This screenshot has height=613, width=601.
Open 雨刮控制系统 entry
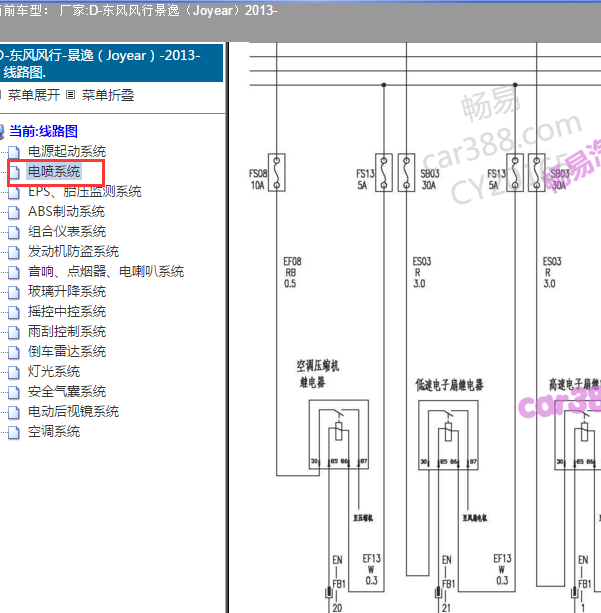(67, 332)
